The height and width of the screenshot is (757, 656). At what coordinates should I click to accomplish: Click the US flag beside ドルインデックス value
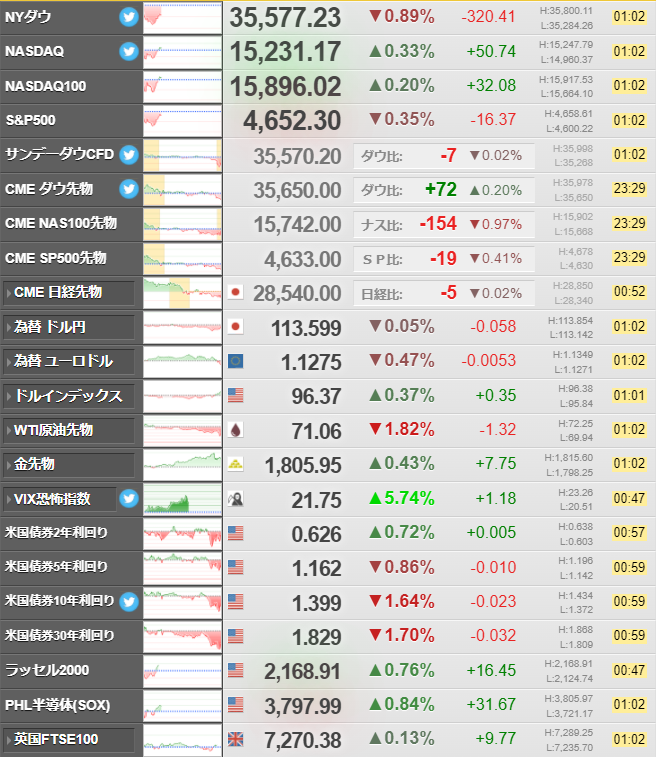(x=235, y=395)
